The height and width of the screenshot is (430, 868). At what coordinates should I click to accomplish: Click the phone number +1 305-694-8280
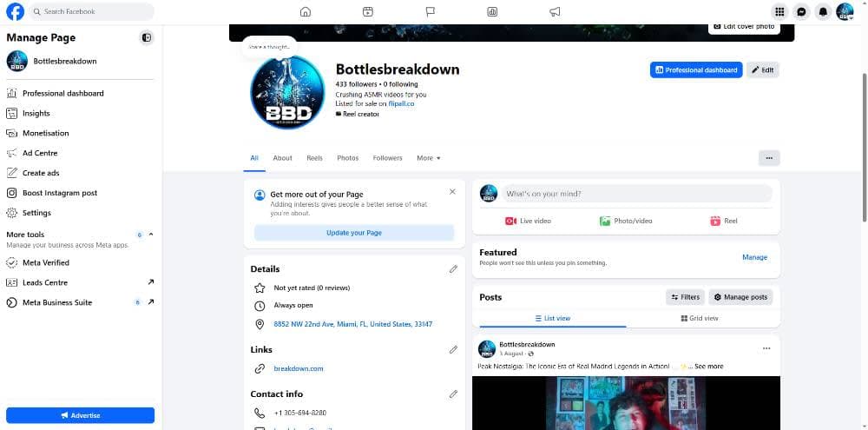click(x=300, y=413)
